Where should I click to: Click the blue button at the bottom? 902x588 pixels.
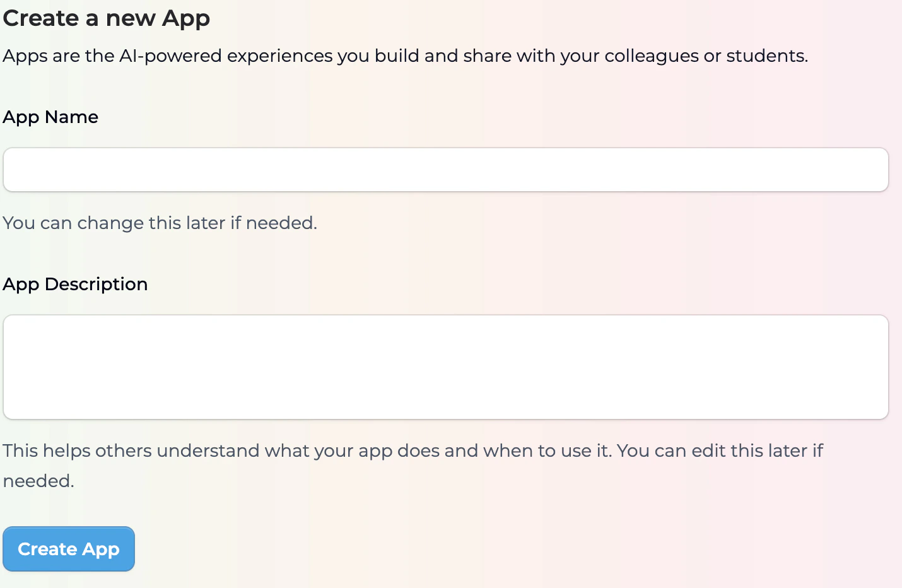coord(68,548)
